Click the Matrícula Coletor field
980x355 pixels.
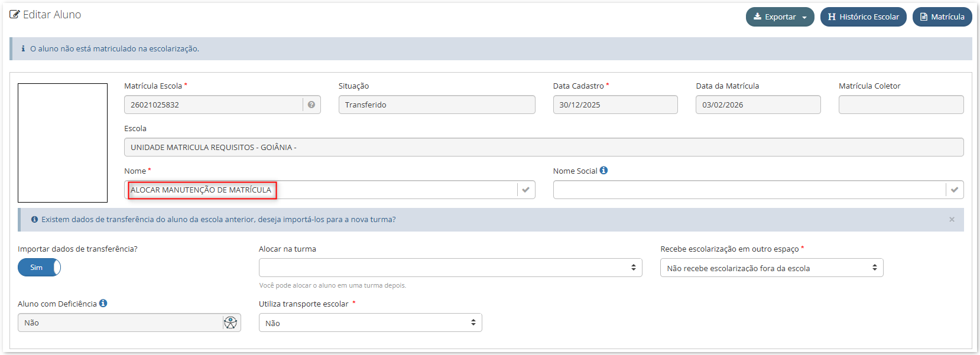click(901, 105)
